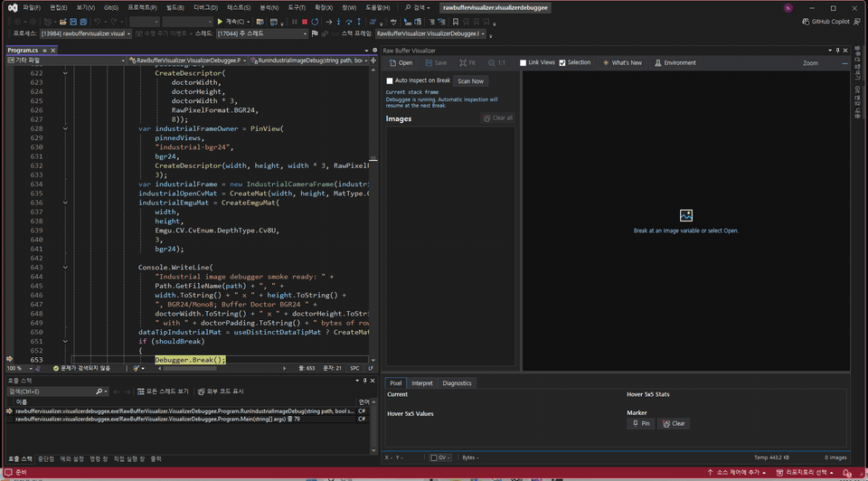Collapse code region at line 628

pyautogui.click(x=65, y=128)
